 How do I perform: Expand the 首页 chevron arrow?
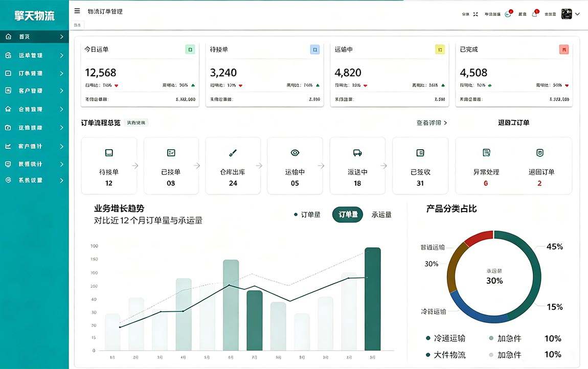coord(61,36)
